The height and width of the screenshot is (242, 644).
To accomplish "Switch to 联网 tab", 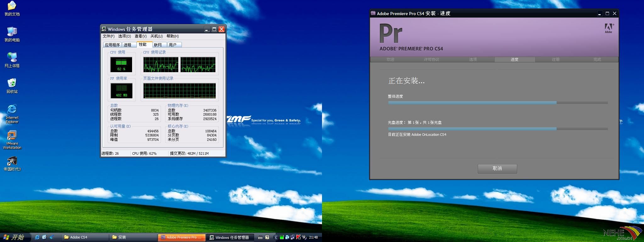I will pyautogui.click(x=158, y=45).
